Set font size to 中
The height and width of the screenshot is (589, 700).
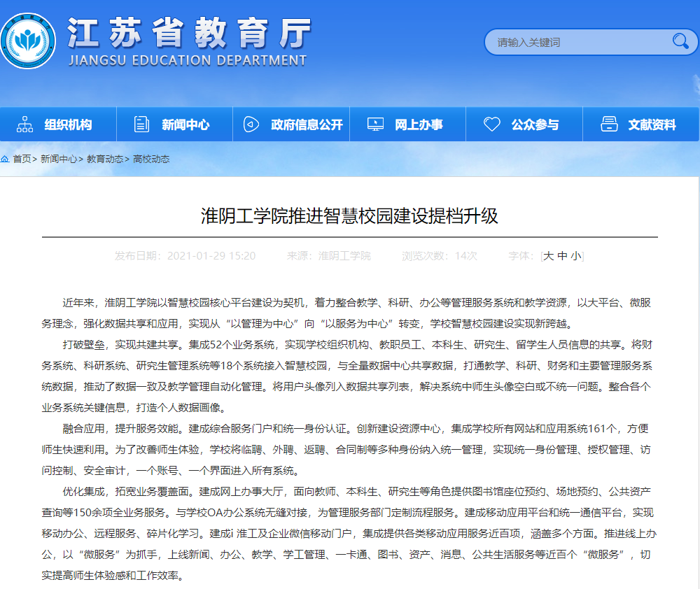pyautogui.click(x=563, y=256)
